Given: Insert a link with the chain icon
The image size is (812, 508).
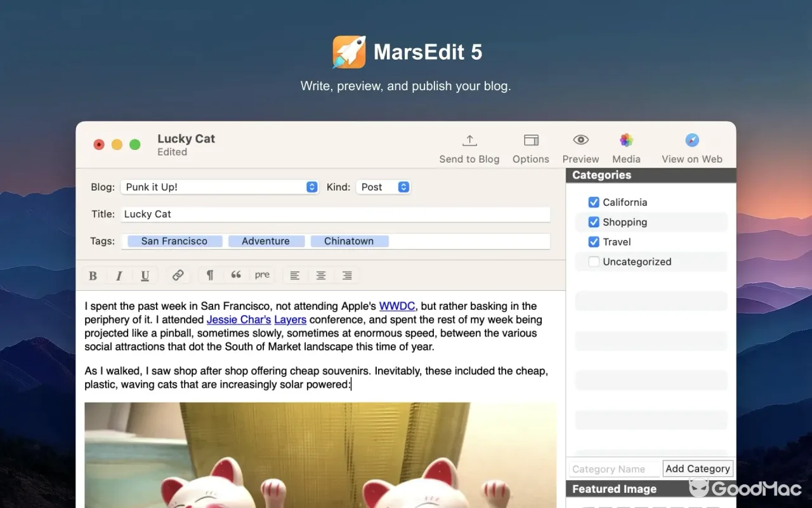Looking at the screenshot, I should tap(178, 276).
